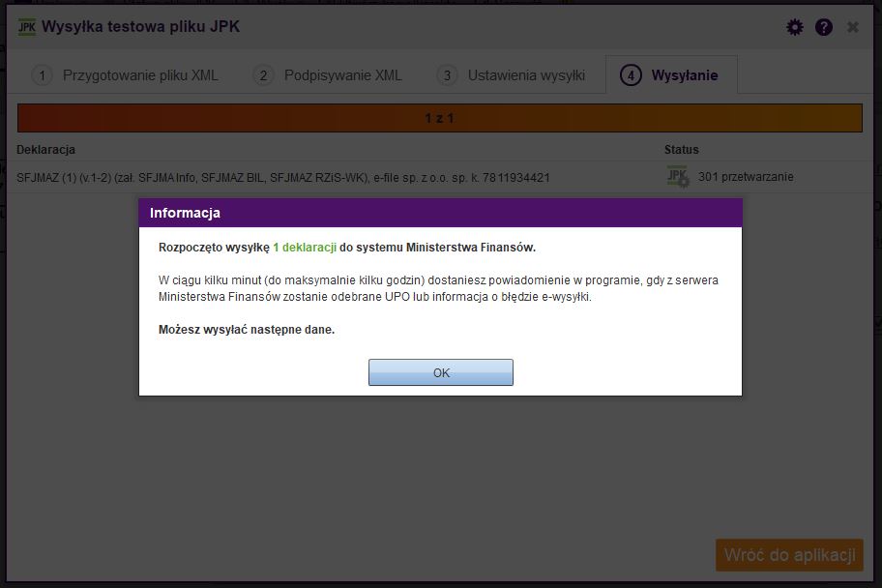
Task: Click the step number 1 circle
Action: 42,74
